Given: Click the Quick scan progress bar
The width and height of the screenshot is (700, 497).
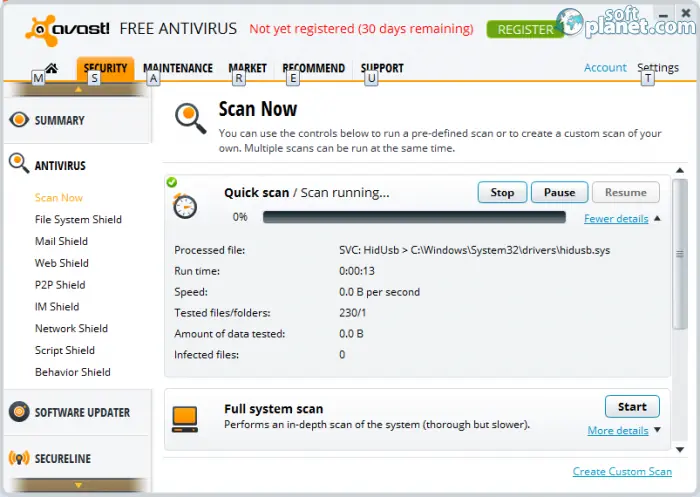Looking at the screenshot, I should point(414,217).
